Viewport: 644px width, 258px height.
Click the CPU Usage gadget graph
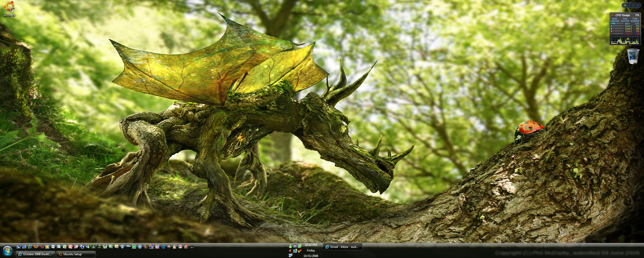[x=625, y=40]
